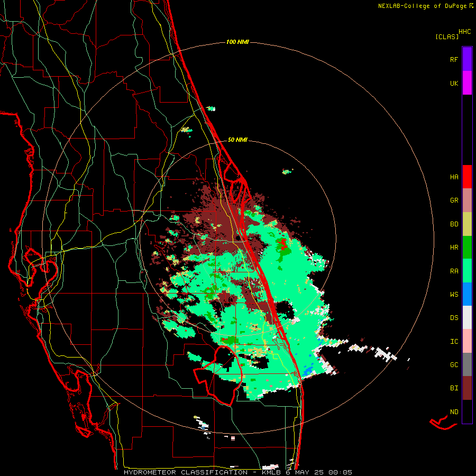Click the HHC product label
The image size is (476, 476).
point(465,32)
